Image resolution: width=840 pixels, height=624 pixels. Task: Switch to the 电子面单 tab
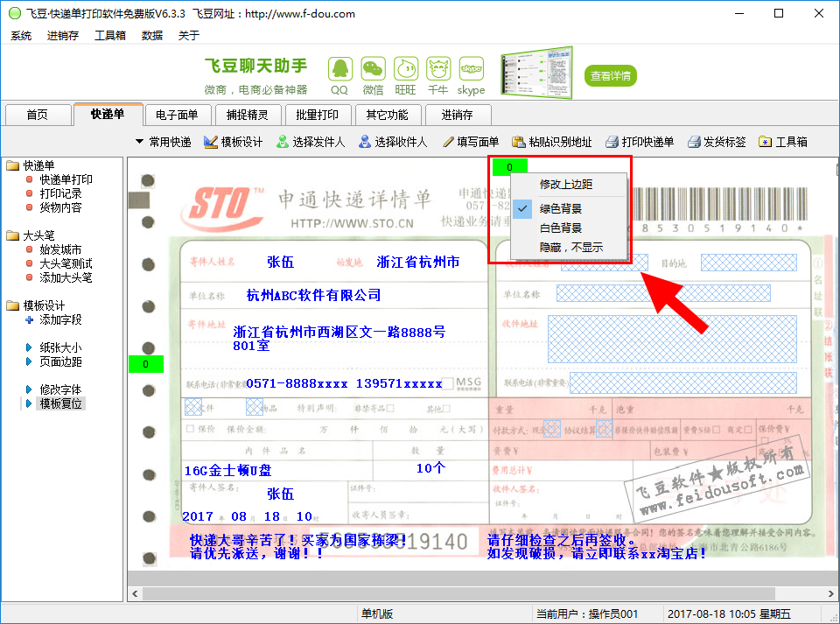click(x=177, y=115)
